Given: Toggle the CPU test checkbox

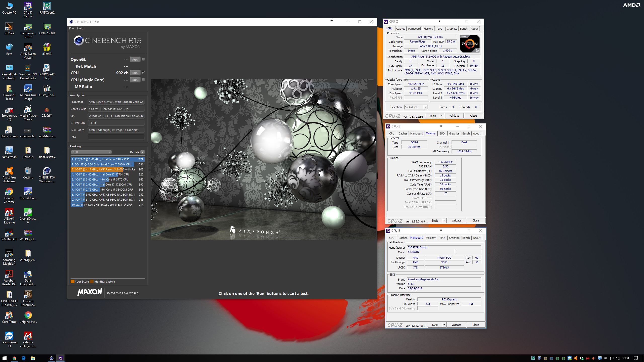Looking at the screenshot, I should pyautogui.click(x=143, y=73).
